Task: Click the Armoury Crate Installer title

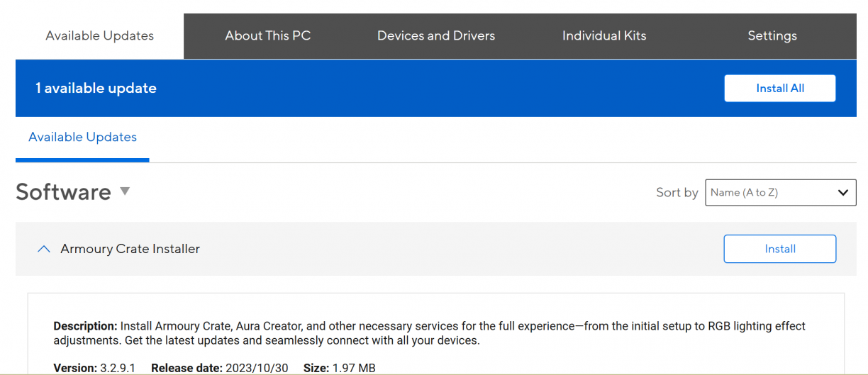Action: tap(130, 249)
